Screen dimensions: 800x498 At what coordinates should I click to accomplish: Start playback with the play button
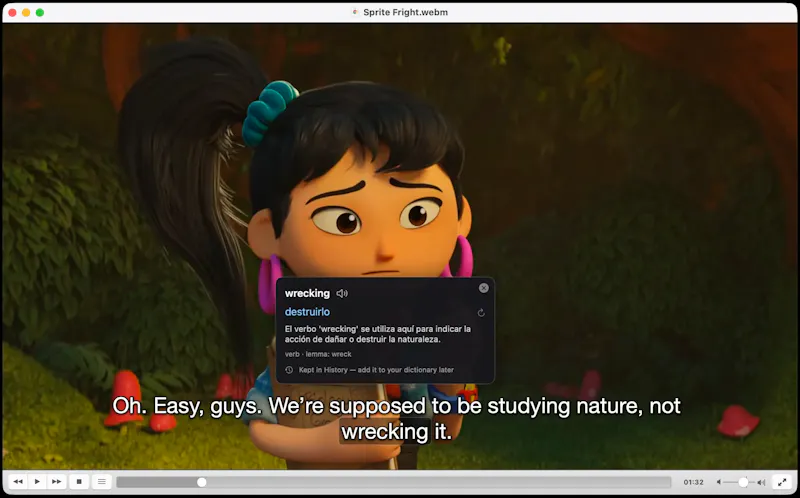point(37,482)
